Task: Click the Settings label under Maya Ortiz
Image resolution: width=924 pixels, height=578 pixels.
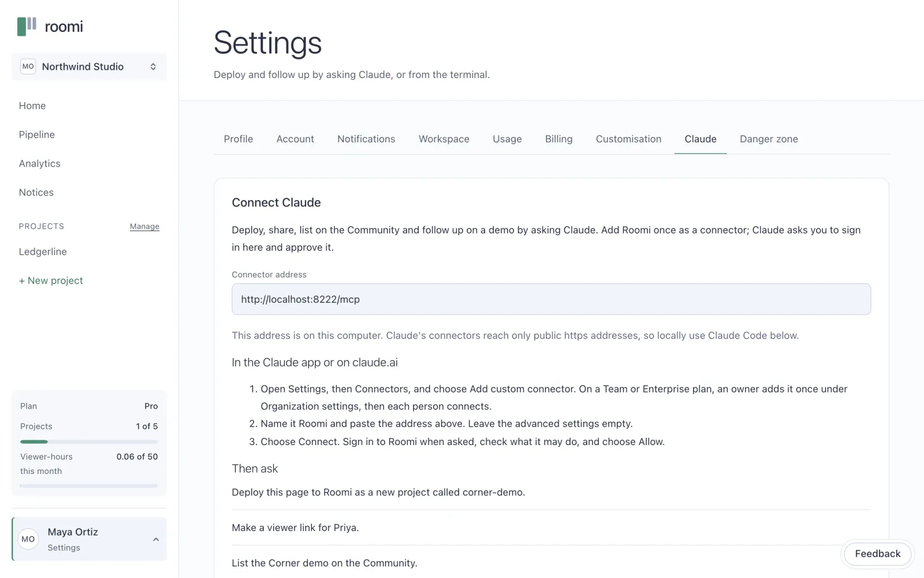Action: (x=64, y=548)
